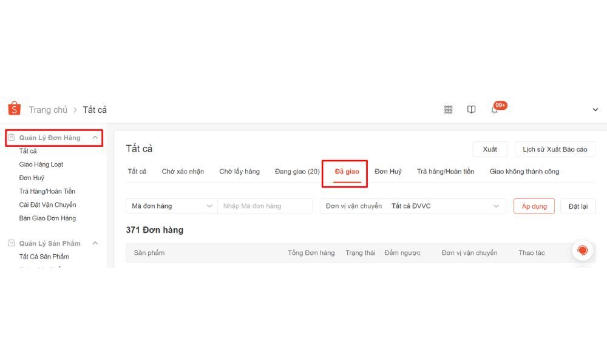Image resolution: width=607 pixels, height=364 pixels.
Task: Switch to the Trả hàng/Hoàn tiền tab
Action: 446,171
